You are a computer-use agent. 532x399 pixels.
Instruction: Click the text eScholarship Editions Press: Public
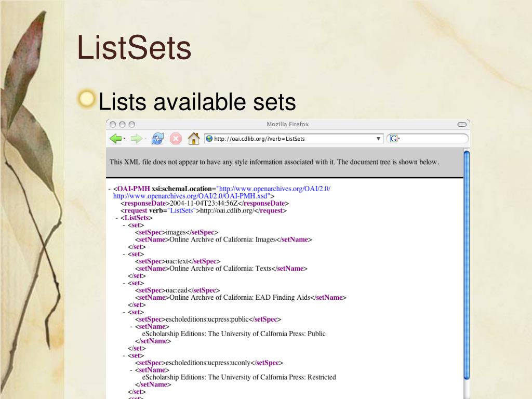point(234,334)
